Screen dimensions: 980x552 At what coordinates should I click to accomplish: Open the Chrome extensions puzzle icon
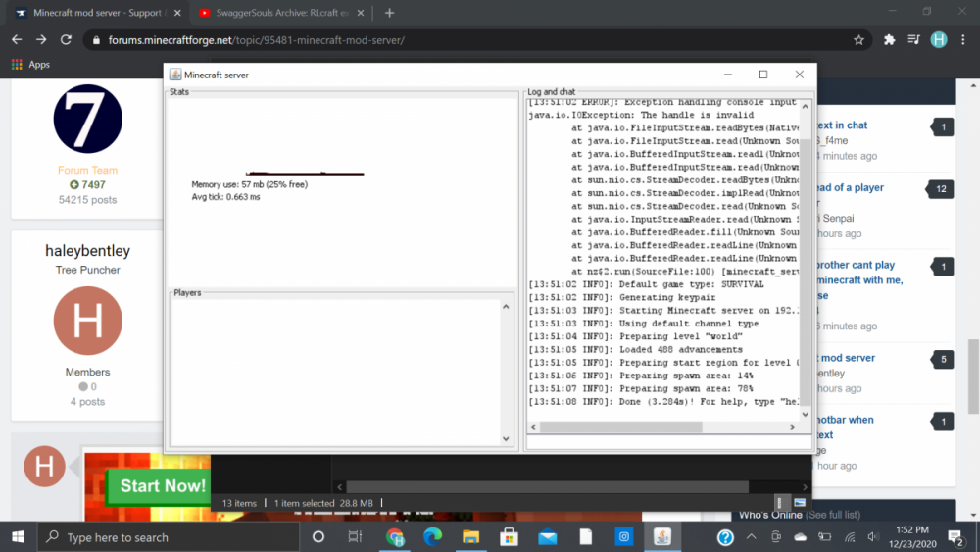tap(889, 40)
